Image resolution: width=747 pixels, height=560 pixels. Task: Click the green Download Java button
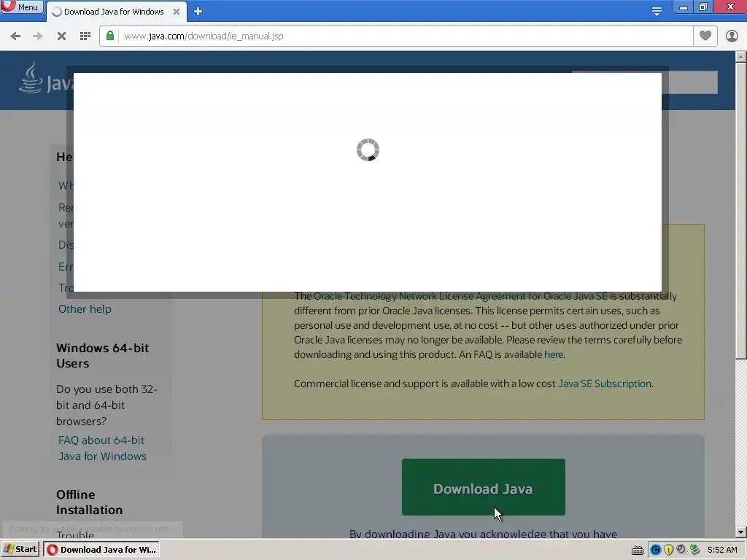484,487
